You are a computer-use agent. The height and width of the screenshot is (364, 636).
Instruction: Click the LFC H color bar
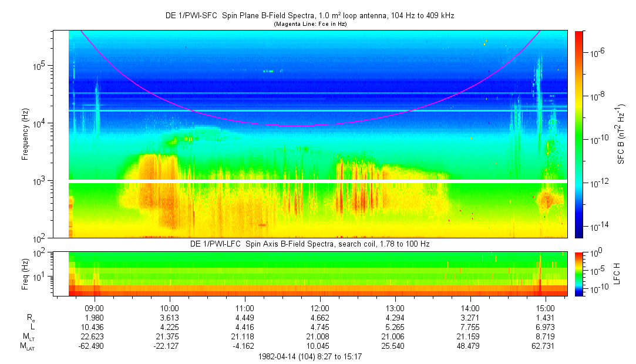[580, 274]
